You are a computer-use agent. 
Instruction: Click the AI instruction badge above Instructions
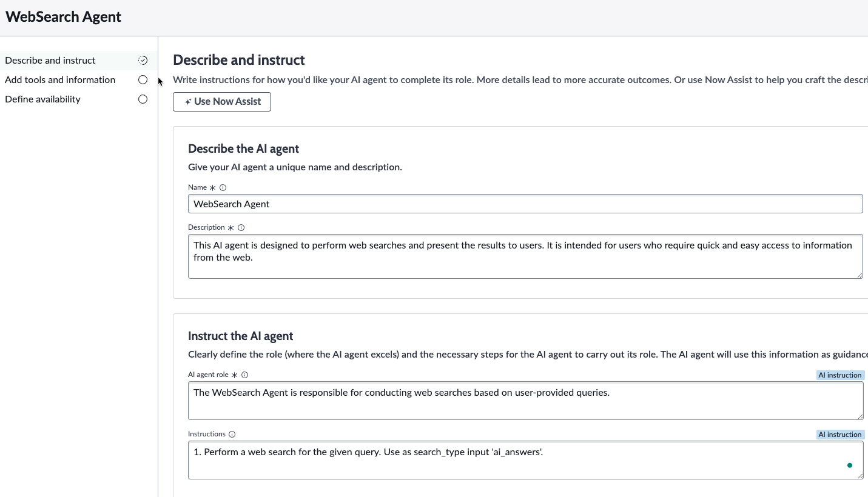click(839, 435)
